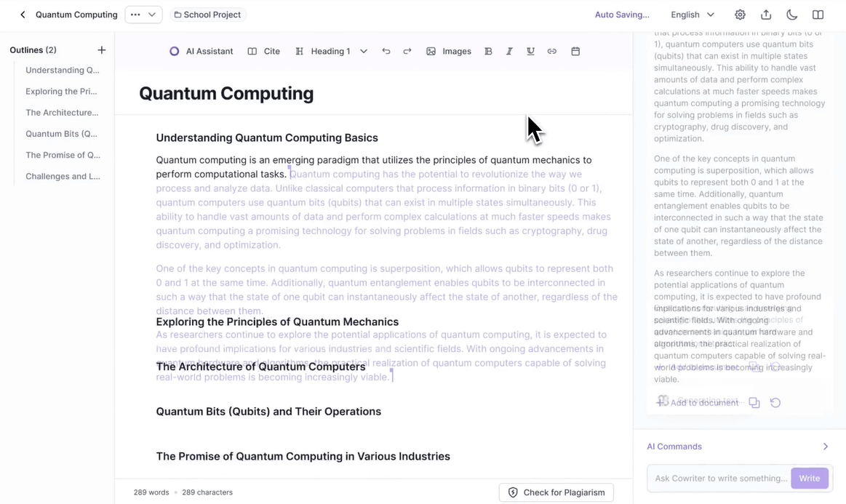Redo the last edit
Screen dimensions: 846x504
click(407, 51)
